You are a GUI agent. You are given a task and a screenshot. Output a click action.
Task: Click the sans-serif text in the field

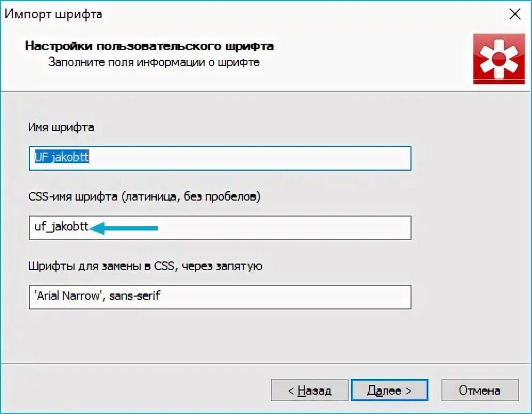(x=134, y=296)
